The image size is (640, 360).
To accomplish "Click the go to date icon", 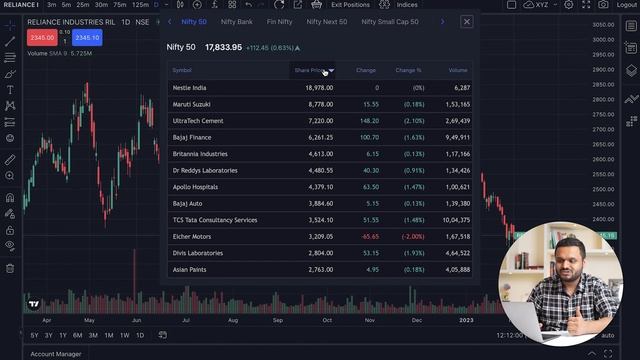I will pos(162,335).
